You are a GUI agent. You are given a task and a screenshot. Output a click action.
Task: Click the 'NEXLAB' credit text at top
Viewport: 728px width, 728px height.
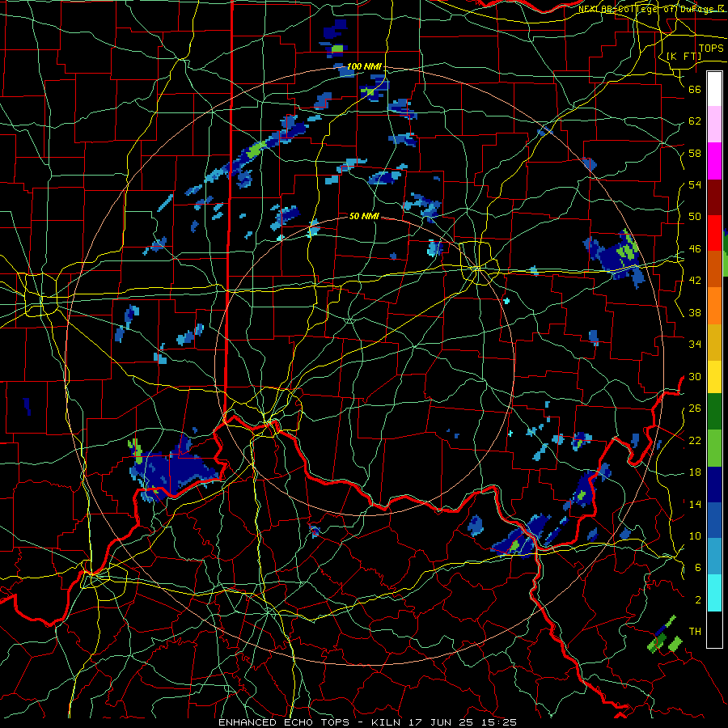coord(595,9)
